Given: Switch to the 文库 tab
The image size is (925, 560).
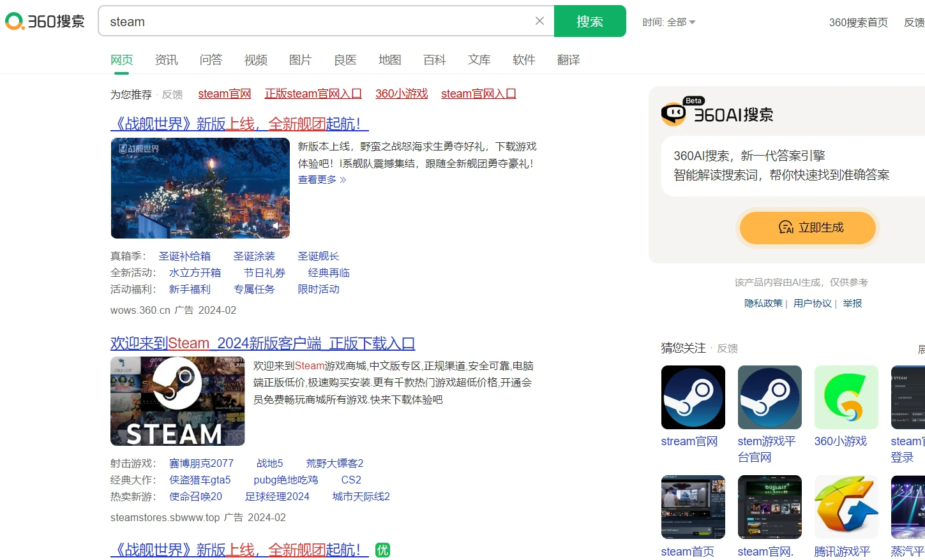Looking at the screenshot, I should [x=479, y=60].
